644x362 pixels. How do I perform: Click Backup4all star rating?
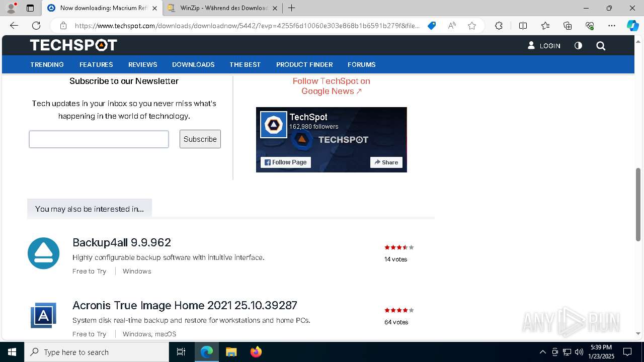pyautogui.click(x=399, y=247)
